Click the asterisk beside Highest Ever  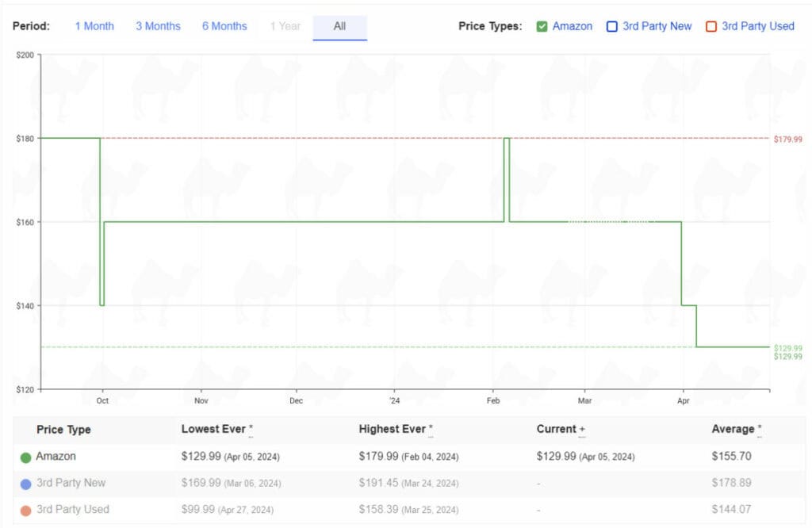[x=431, y=429]
